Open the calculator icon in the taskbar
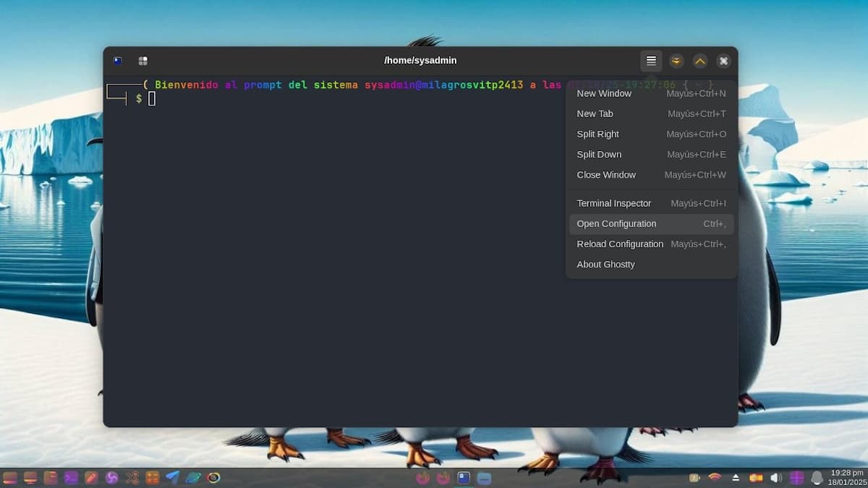Screen dimensions: 868x488 pos(152,477)
